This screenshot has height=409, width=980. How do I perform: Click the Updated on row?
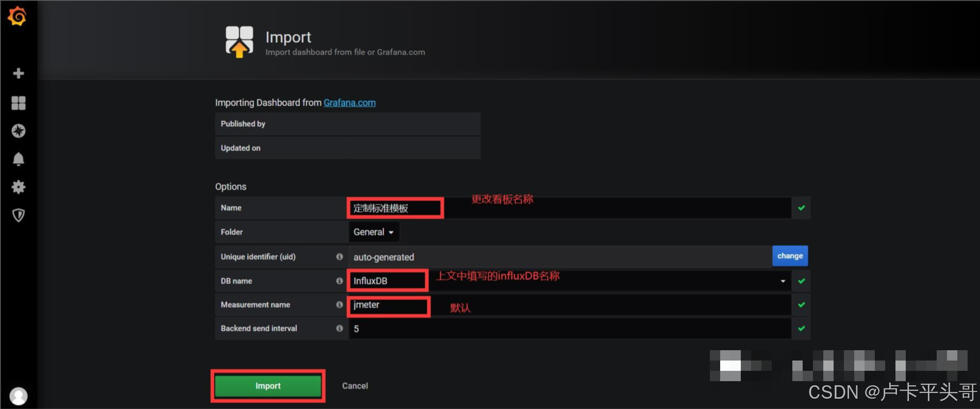[x=348, y=148]
